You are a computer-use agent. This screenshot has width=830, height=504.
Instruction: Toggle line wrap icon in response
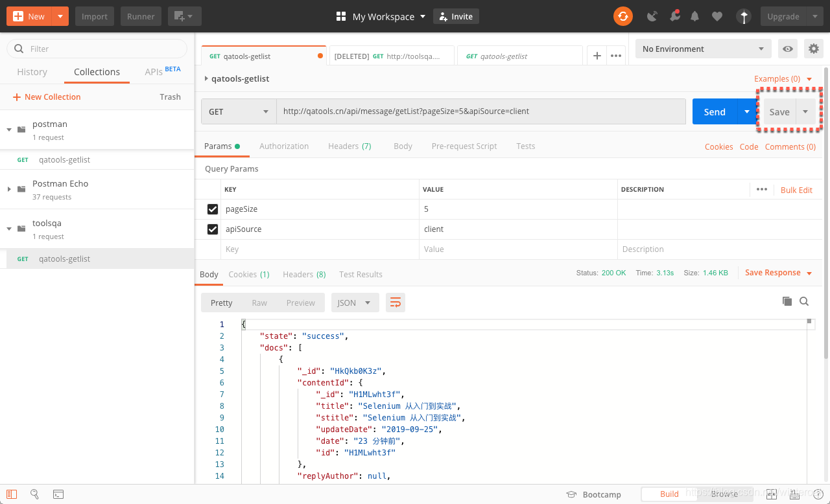pyautogui.click(x=396, y=303)
